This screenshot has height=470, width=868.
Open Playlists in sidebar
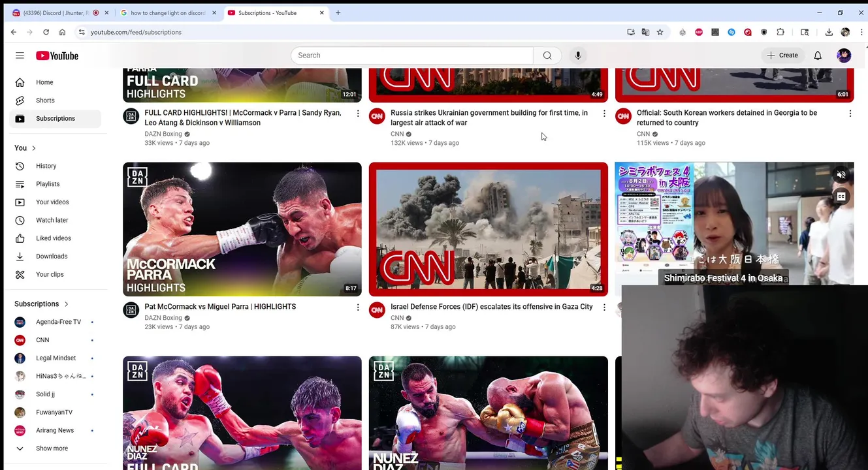coord(56,184)
